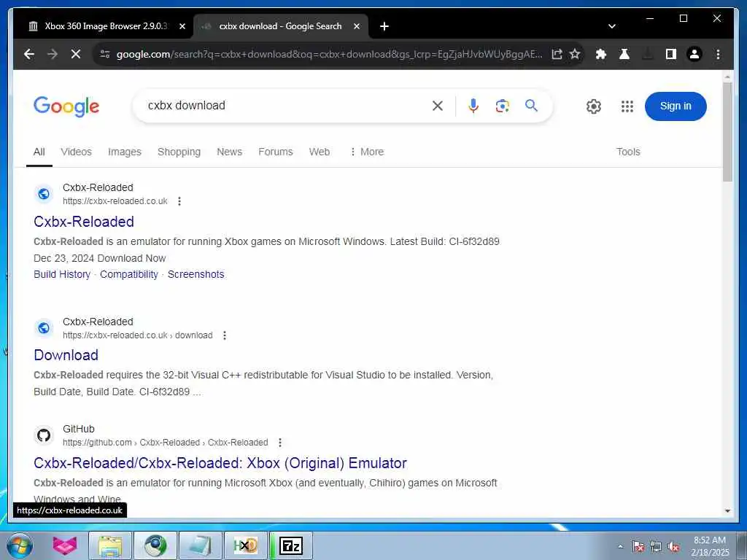Stop loading the page
Viewport: 747px width, 560px height.
pyautogui.click(x=76, y=54)
